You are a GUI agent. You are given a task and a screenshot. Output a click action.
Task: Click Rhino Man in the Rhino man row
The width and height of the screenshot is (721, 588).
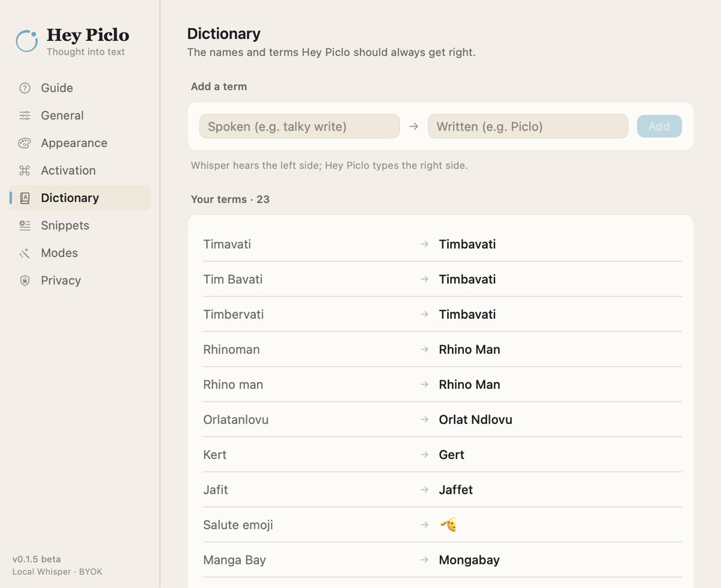click(x=469, y=384)
